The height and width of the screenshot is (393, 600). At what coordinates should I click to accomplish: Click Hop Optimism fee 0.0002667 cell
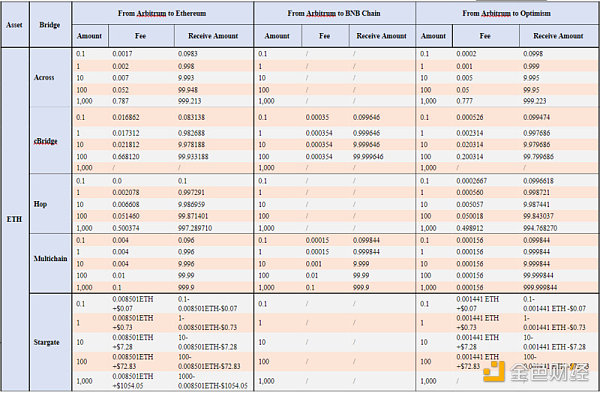click(x=472, y=181)
